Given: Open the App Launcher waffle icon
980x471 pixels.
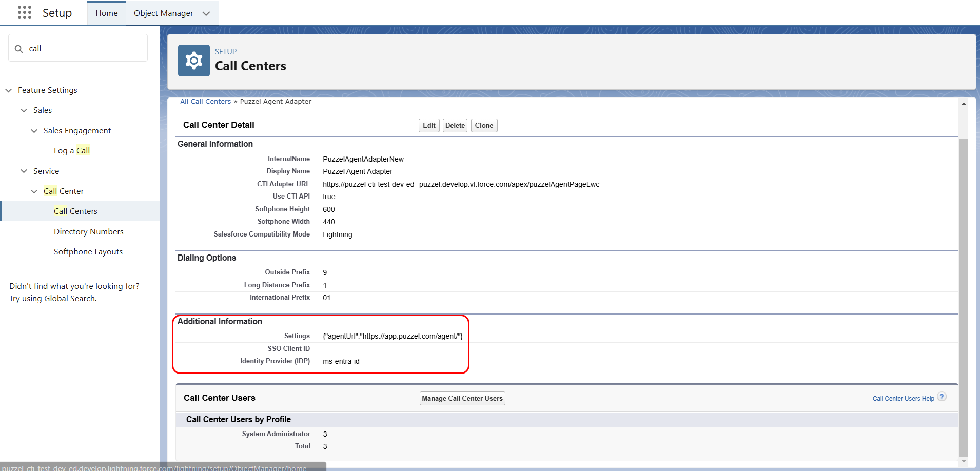Looking at the screenshot, I should 24,12.
